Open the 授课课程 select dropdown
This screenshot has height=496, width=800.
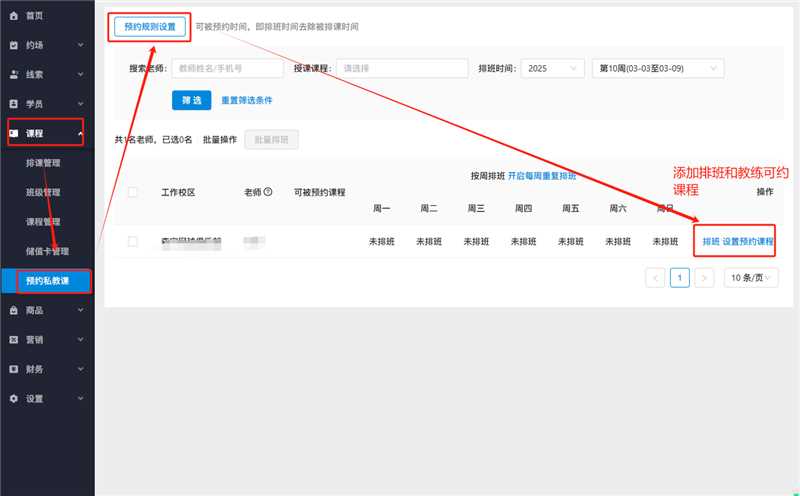[x=402, y=68]
